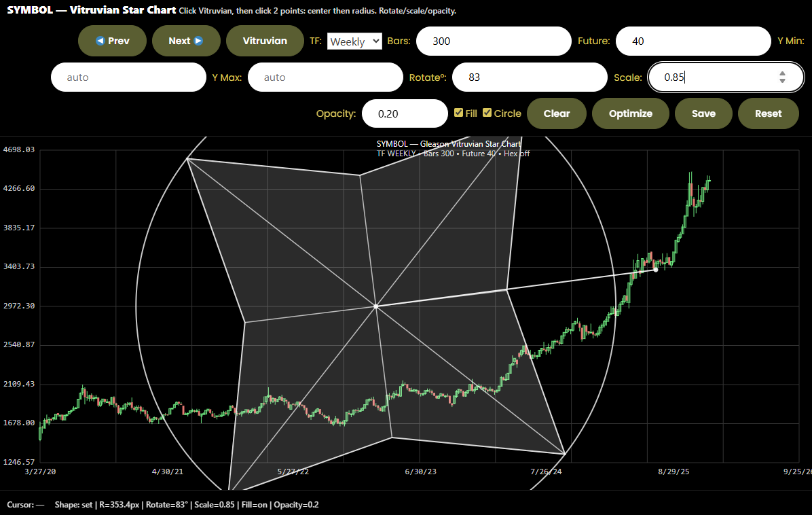Click the Next button with right arrow icon
812x515 pixels.
tap(186, 41)
